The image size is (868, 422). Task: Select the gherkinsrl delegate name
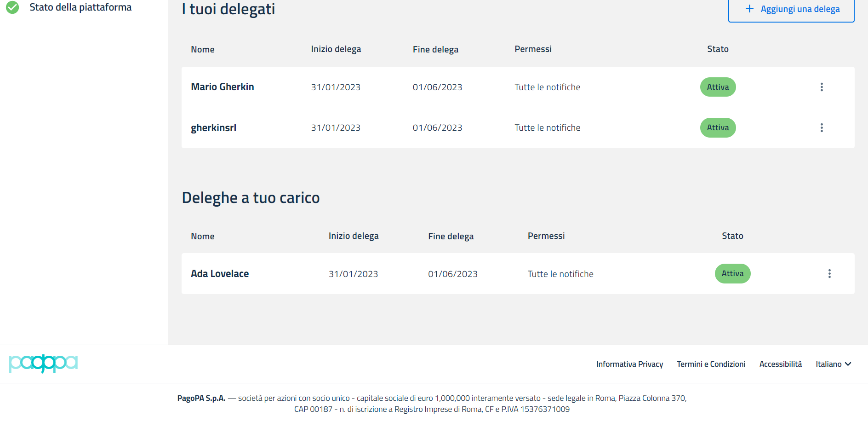(x=214, y=128)
